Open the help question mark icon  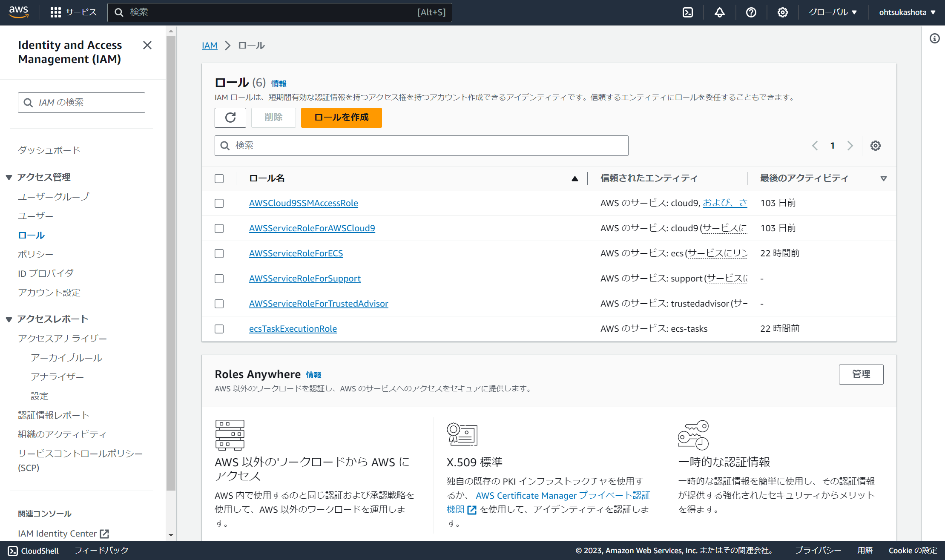[751, 12]
